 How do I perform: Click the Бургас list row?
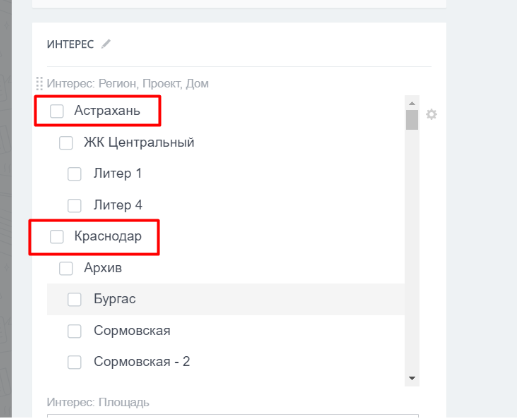pyautogui.click(x=226, y=299)
